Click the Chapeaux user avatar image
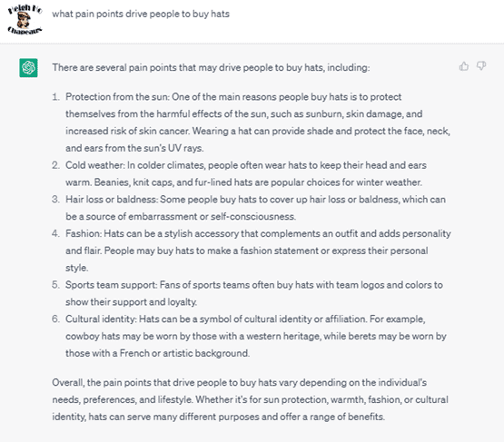The image size is (504, 442). (25, 19)
